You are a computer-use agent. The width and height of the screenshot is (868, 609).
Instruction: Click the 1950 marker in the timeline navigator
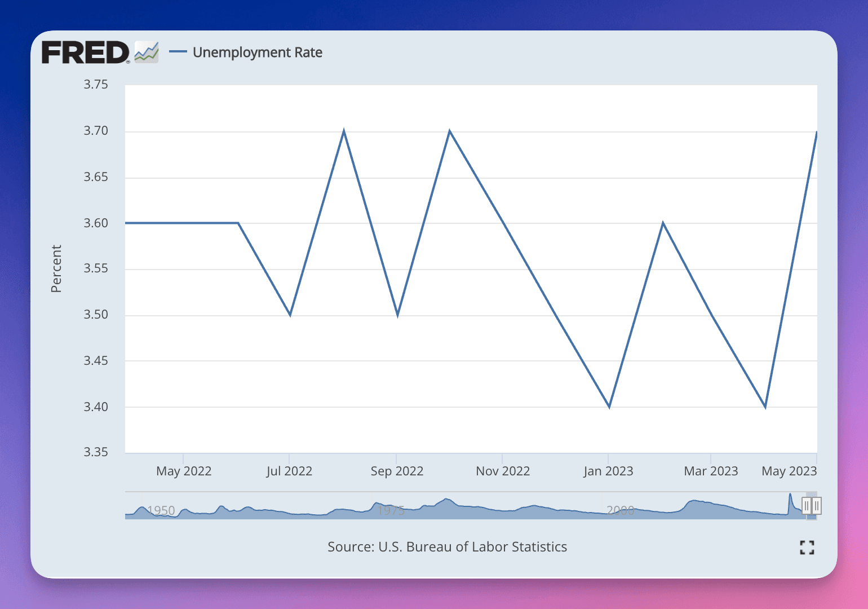160,510
